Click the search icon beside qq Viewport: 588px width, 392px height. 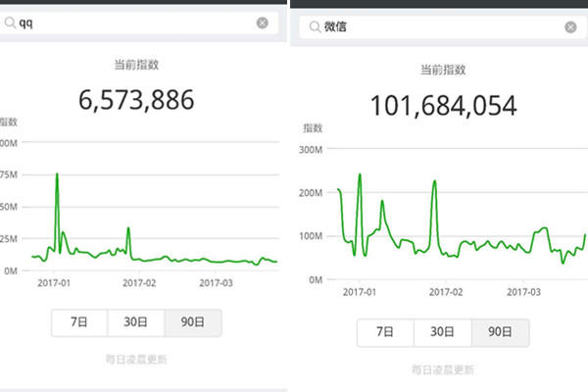point(10,23)
